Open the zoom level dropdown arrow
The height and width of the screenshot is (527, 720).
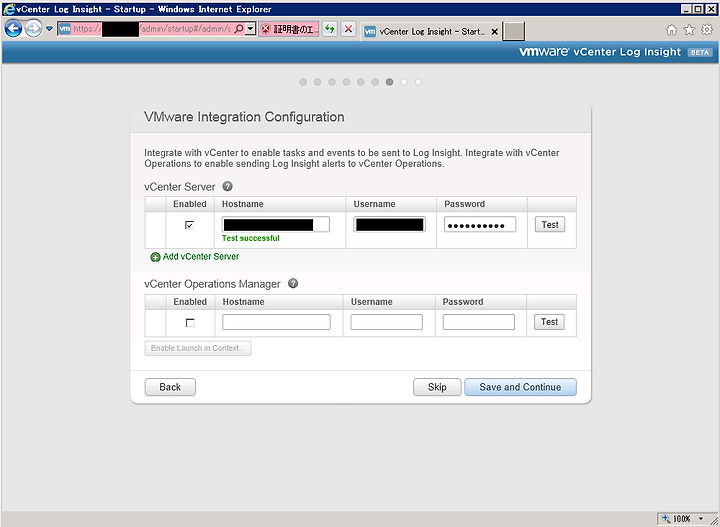coord(701,519)
